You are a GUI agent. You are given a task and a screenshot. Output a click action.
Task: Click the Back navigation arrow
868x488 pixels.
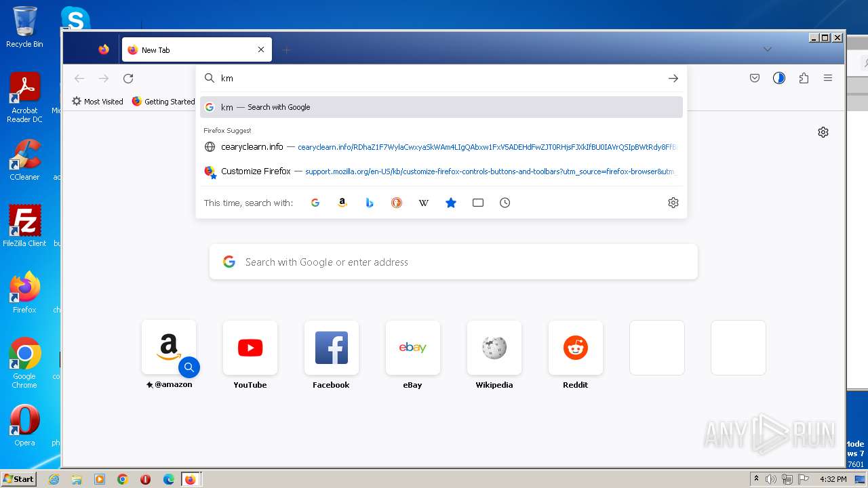[79, 79]
